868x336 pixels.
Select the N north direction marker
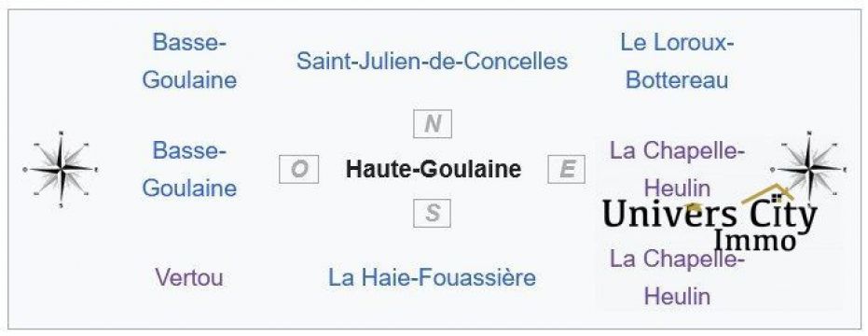pyautogui.click(x=433, y=123)
